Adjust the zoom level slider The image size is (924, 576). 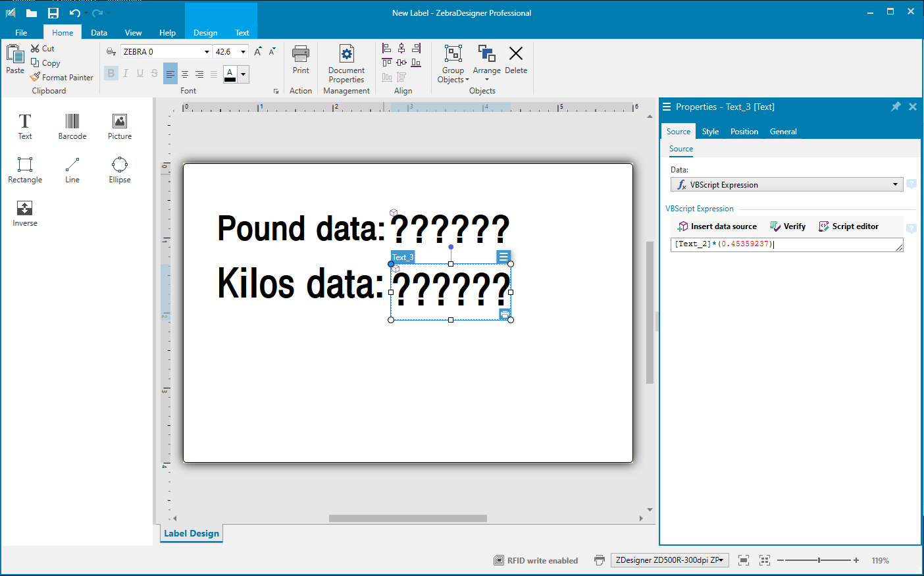[x=819, y=560]
